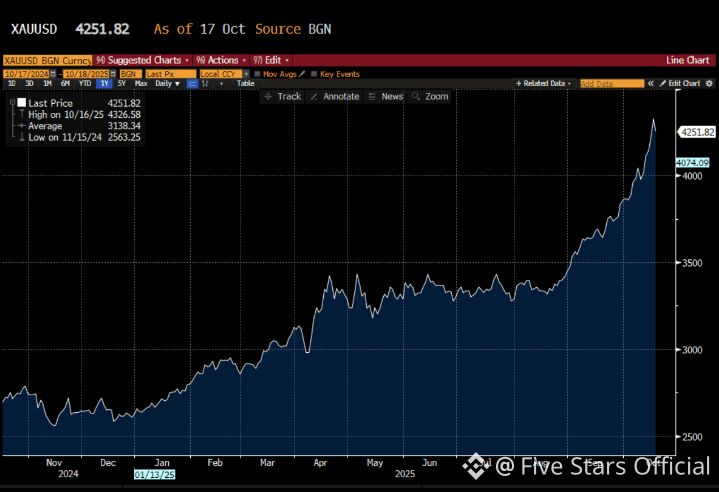The image size is (719, 492).
Task: Click the plus icon beside Related Data
Action: pos(519,83)
